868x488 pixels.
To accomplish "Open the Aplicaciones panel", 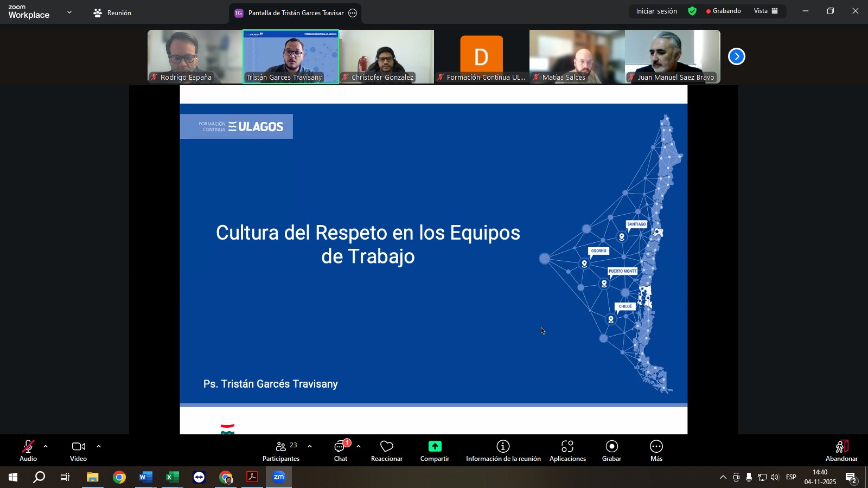I will (567, 451).
